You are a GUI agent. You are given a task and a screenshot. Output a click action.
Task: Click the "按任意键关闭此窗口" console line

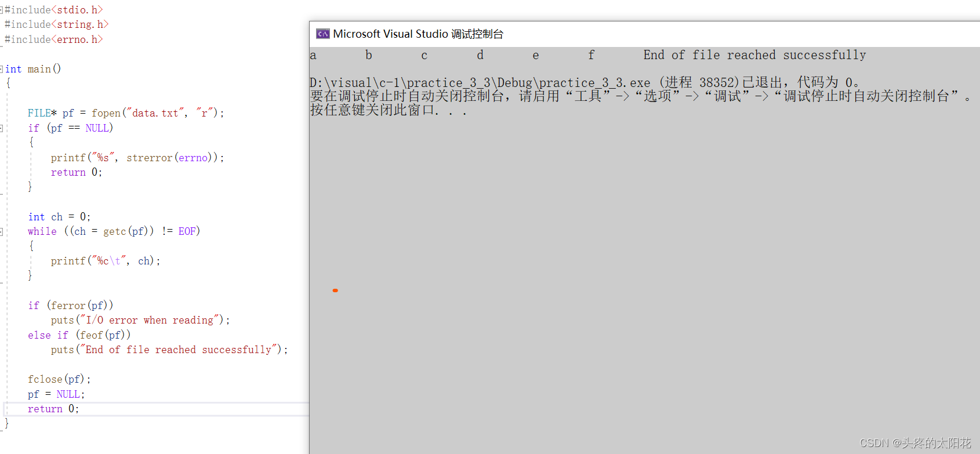[389, 110]
